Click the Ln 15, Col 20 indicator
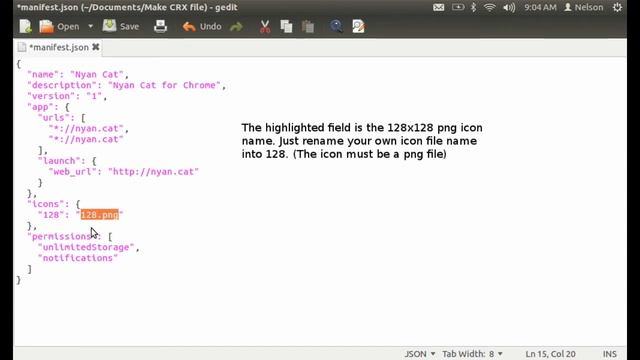Image resolution: width=640 pixels, height=360 pixels. click(x=550, y=354)
